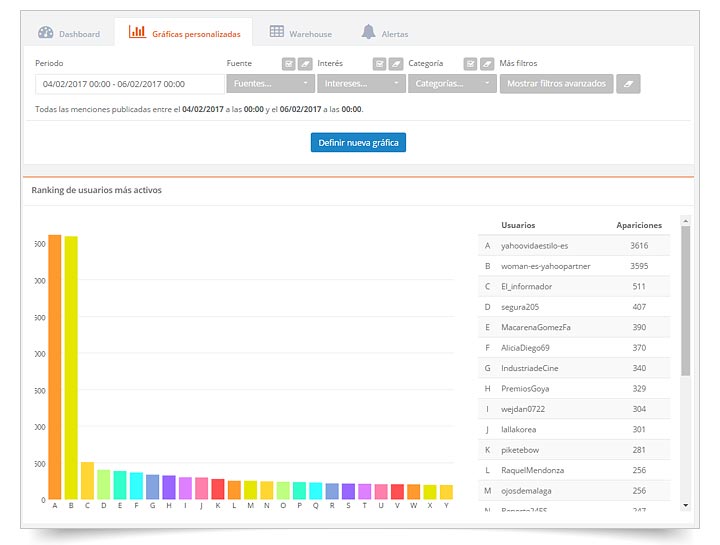Click Mostrar filtros avanzados button
720x545 pixels.
[557, 84]
